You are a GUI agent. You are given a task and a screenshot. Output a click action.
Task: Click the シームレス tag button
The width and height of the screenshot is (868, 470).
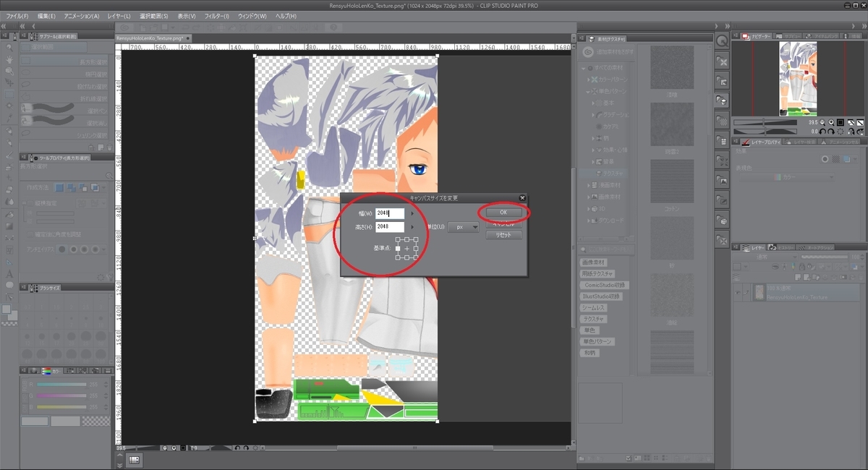595,308
